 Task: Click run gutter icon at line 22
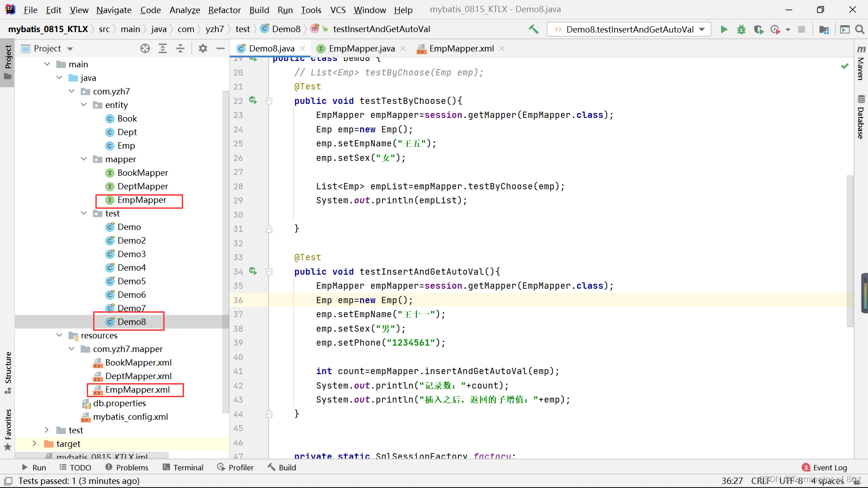(x=253, y=100)
